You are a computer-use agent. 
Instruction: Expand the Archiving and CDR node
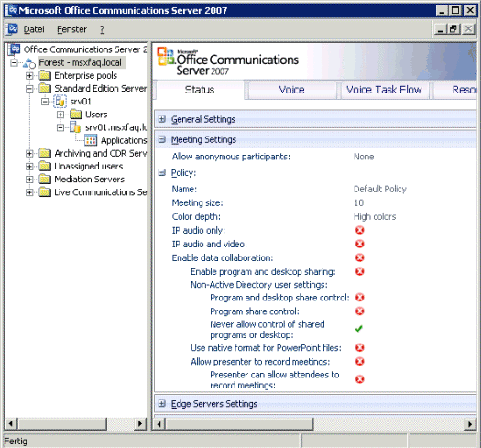[x=29, y=153]
